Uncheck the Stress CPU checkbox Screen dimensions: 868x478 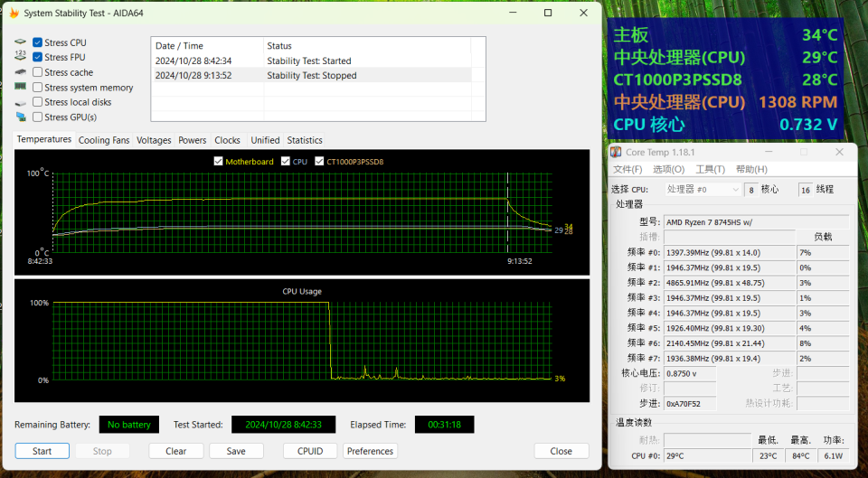38,42
